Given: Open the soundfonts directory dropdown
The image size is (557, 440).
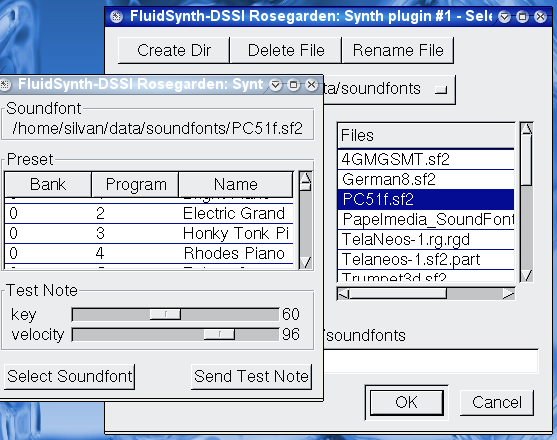Looking at the screenshot, I should coord(441,90).
